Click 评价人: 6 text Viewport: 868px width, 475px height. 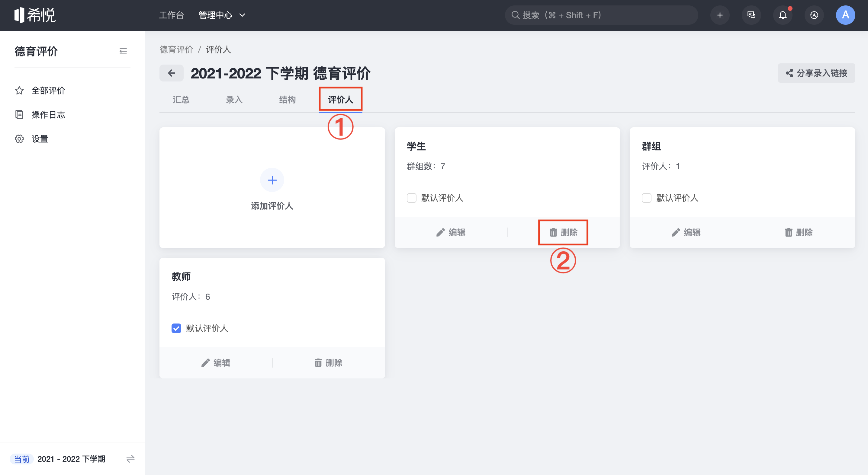click(191, 297)
